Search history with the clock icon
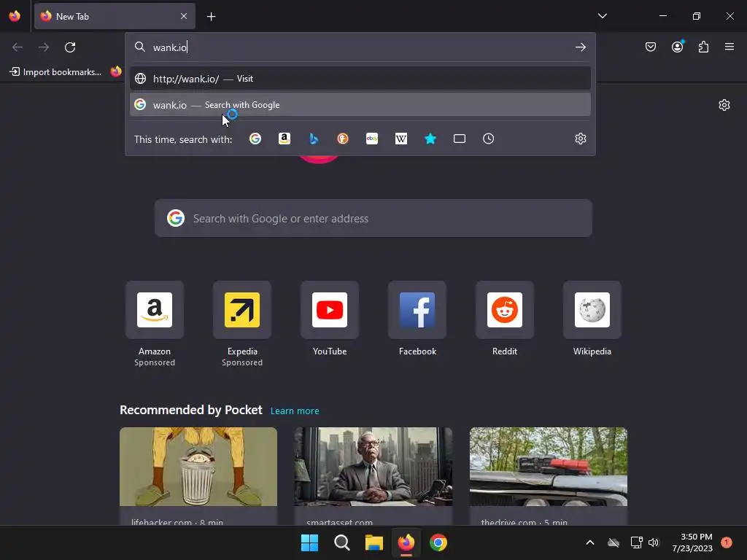Image resolution: width=747 pixels, height=560 pixels. pyautogui.click(x=488, y=139)
